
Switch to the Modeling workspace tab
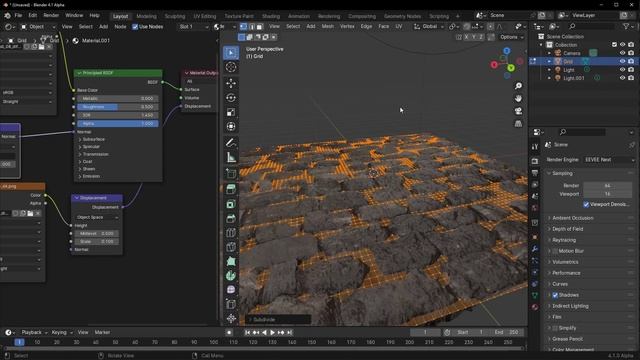[x=146, y=16]
